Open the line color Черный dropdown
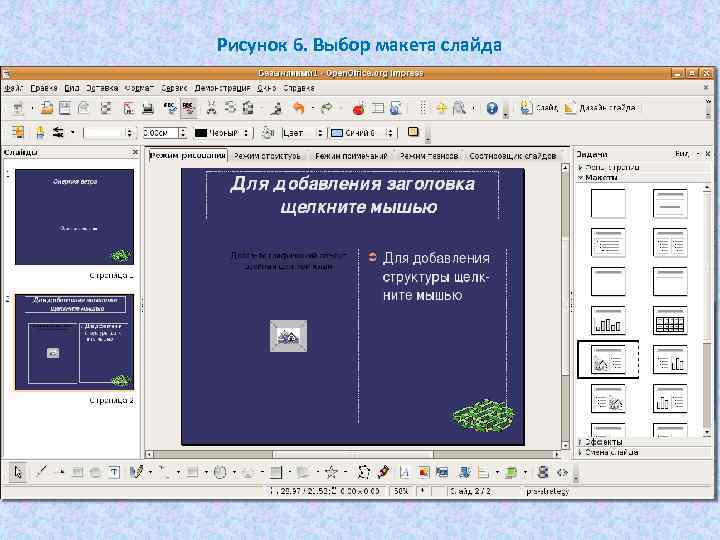 221,133
